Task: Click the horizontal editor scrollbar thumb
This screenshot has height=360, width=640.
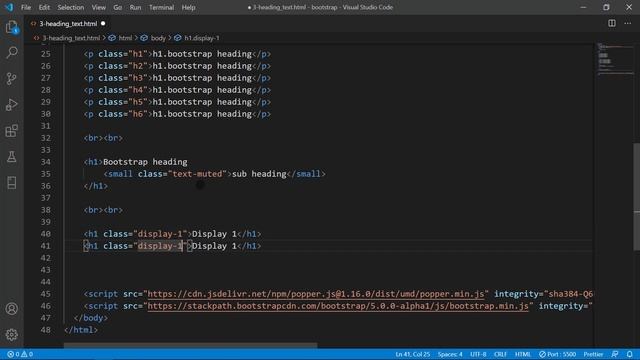Action: click(x=190, y=345)
